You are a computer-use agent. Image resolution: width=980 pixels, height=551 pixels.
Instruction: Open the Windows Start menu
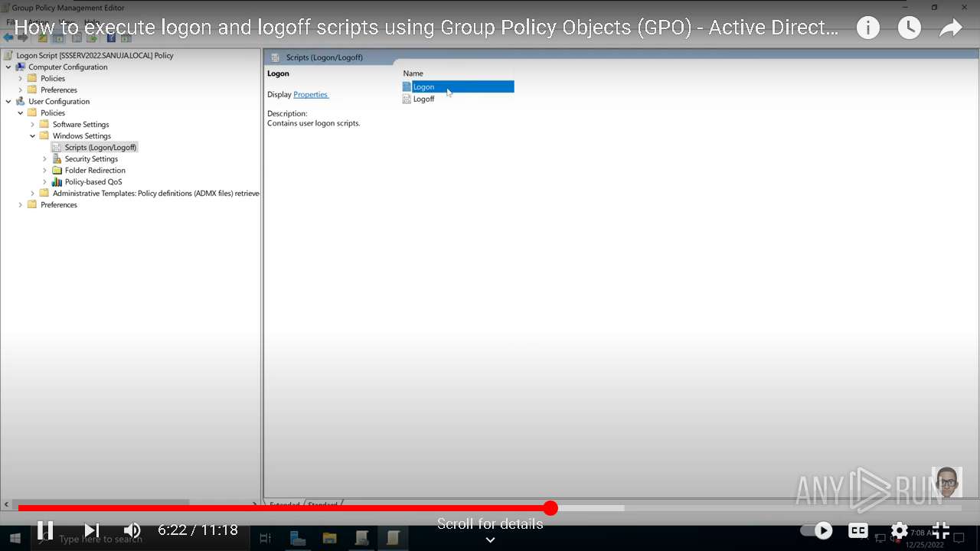15,539
